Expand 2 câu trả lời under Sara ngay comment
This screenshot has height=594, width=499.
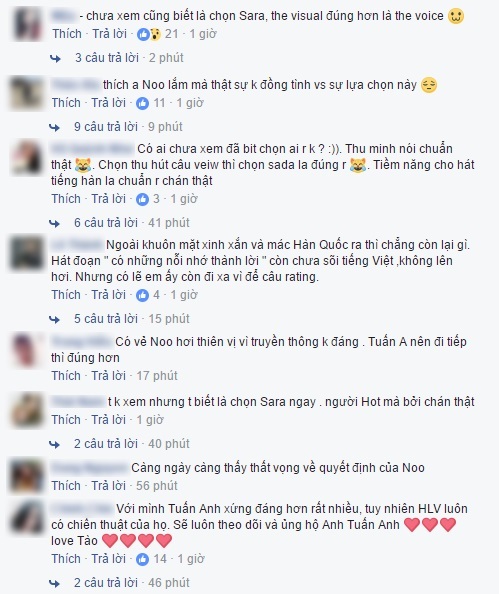click(x=106, y=444)
